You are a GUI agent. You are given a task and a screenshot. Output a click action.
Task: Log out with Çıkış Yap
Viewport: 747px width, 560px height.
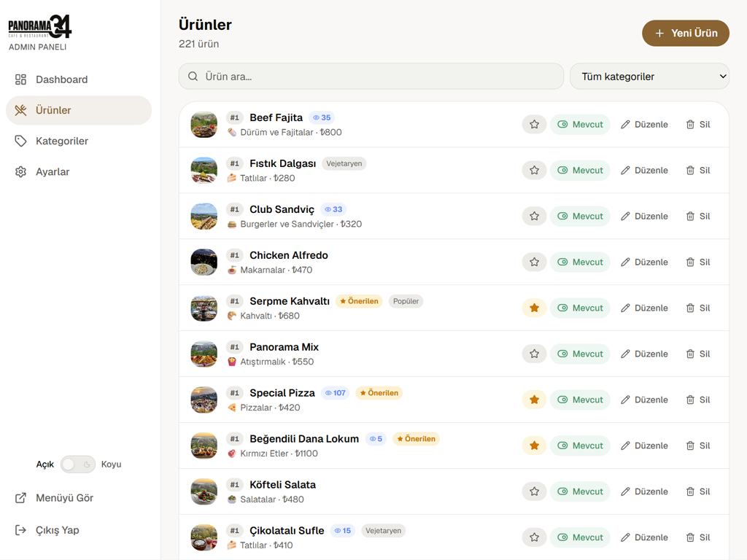click(47, 530)
